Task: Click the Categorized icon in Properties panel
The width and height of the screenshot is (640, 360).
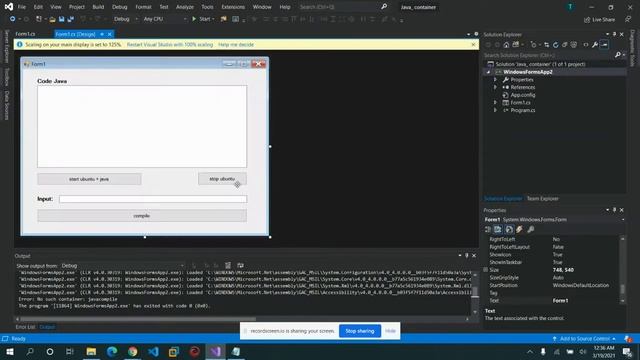Action: click(x=488, y=230)
